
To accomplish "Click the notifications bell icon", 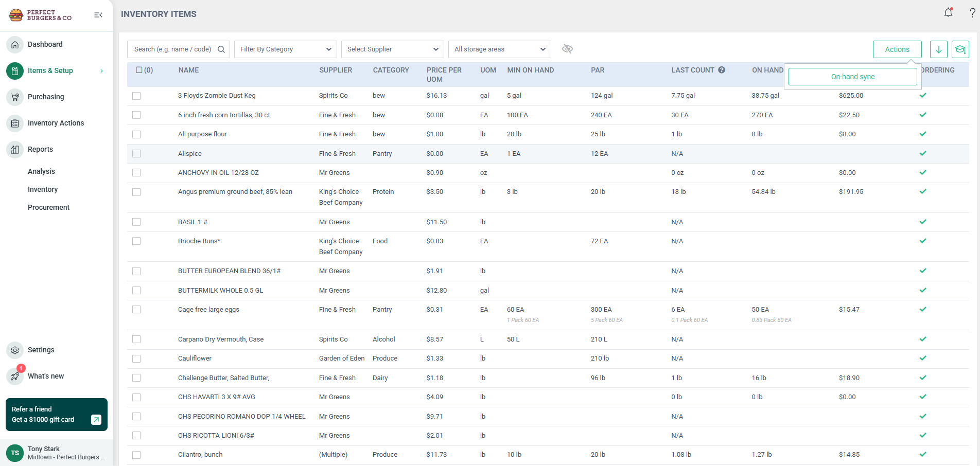I will (948, 12).
